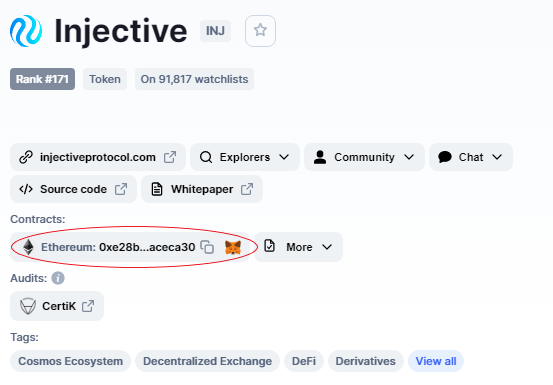Open the Whitepaper link
The image size is (553, 385).
click(202, 189)
